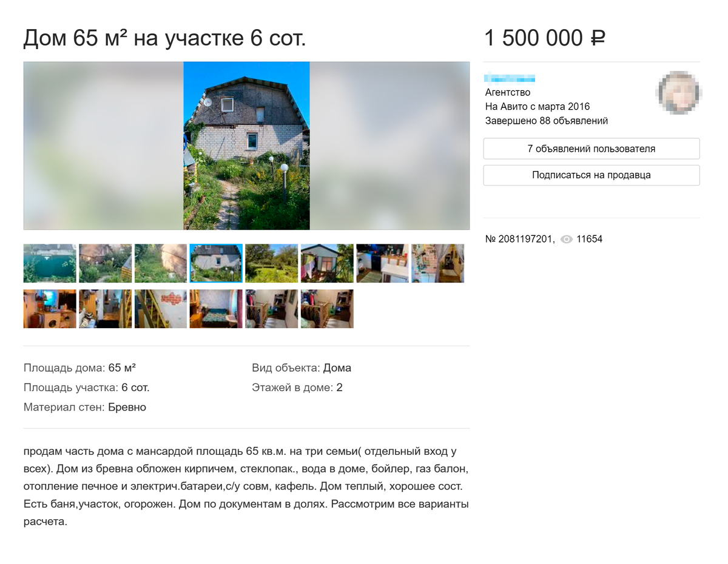The image size is (728, 564).
Task: Open the seller's blurred avatar
Action: (x=679, y=93)
